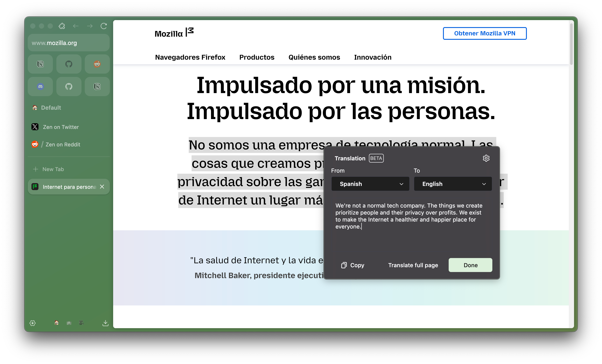Go back with the left arrow
The width and height of the screenshot is (602, 364).
(x=76, y=26)
